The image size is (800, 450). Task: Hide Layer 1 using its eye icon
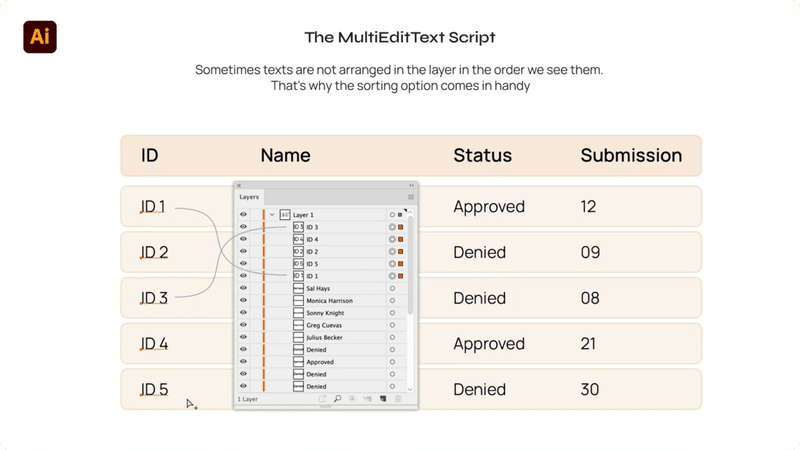243,215
